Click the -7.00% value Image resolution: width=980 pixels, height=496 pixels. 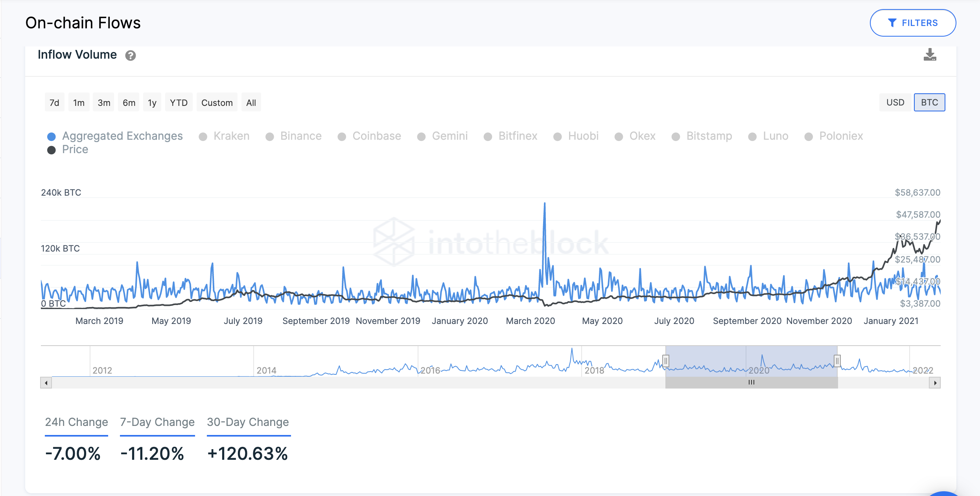(73, 453)
